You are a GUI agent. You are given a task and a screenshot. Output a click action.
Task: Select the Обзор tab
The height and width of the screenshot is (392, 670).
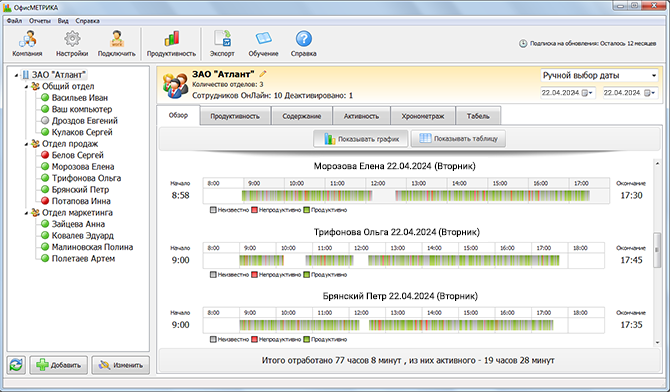click(x=178, y=115)
